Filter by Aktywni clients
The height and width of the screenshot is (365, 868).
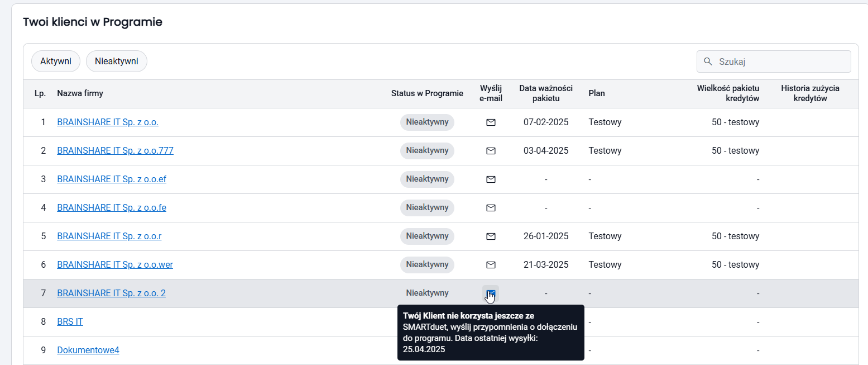coord(56,61)
